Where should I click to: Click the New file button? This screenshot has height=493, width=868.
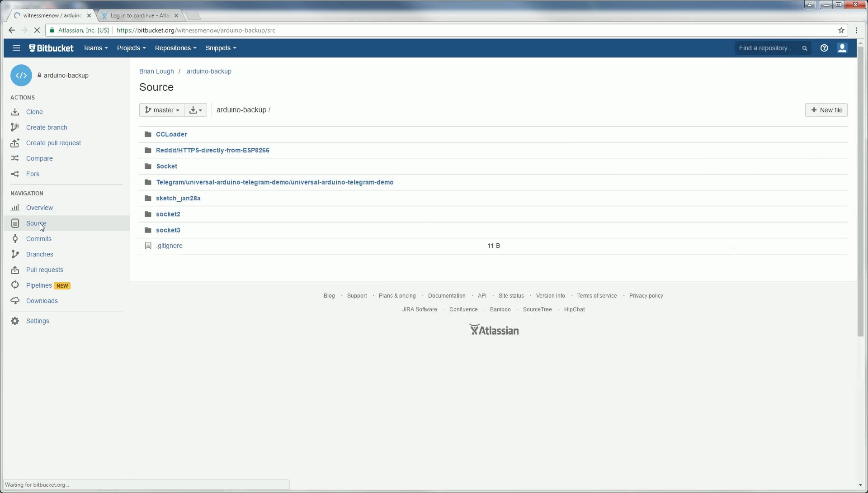point(826,110)
